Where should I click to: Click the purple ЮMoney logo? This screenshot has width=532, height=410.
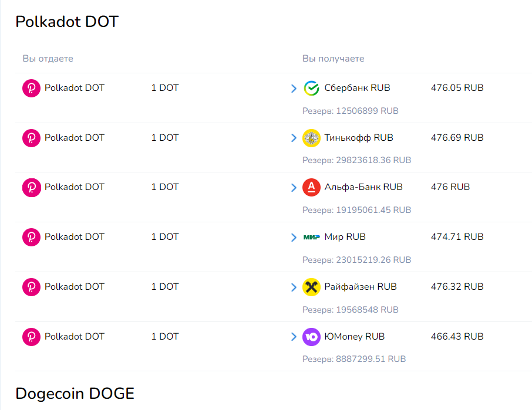(311, 337)
